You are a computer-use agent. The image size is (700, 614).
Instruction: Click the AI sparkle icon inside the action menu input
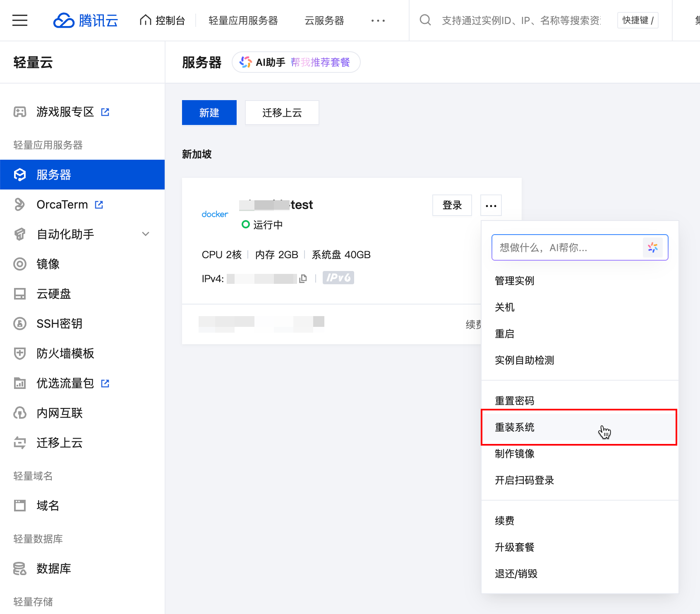click(653, 247)
